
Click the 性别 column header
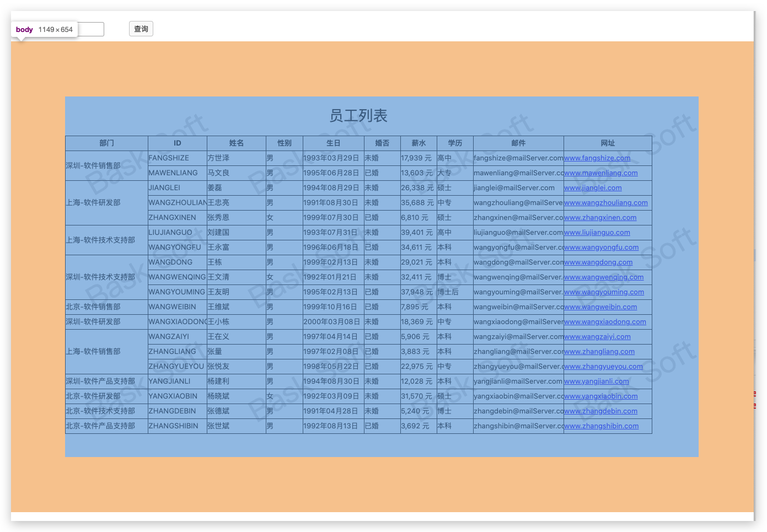[x=285, y=143]
